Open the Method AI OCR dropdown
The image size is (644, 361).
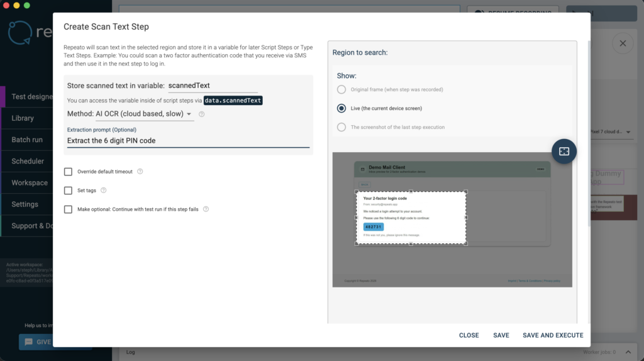point(144,114)
